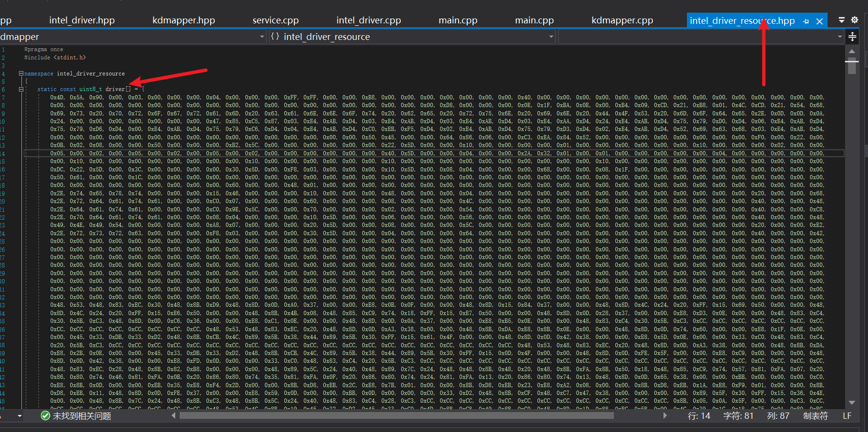Collapse the static driver array block
The height and width of the screenshot is (432, 868).
click(21, 90)
